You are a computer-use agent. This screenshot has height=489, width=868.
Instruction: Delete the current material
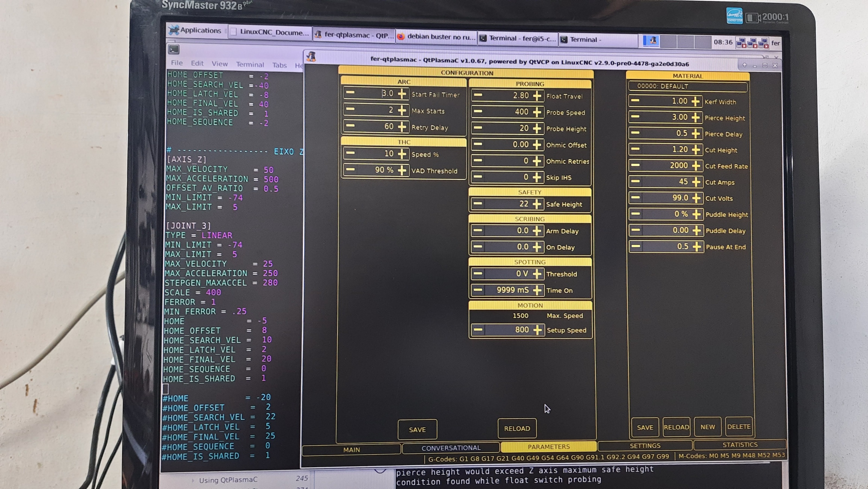click(x=739, y=426)
